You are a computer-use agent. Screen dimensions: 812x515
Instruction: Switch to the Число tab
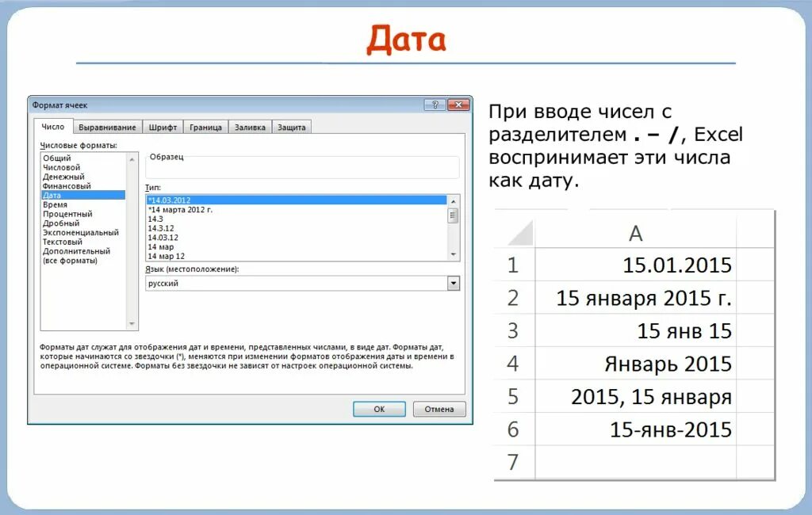pyautogui.click(x=53, y=127)
